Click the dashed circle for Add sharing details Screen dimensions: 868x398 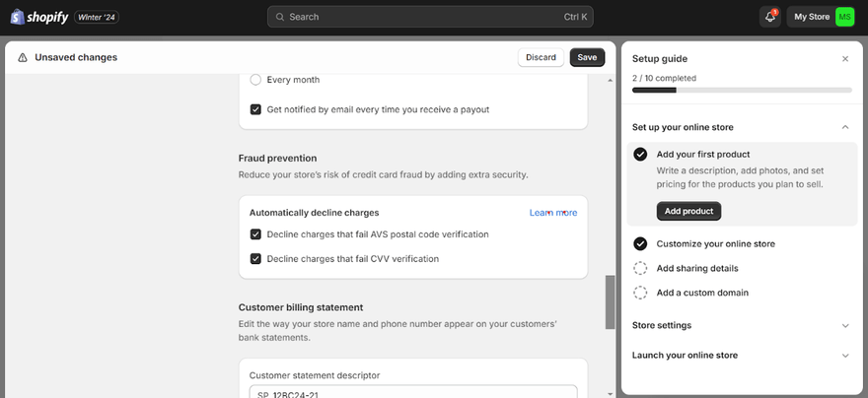click(x=640, y=268)
